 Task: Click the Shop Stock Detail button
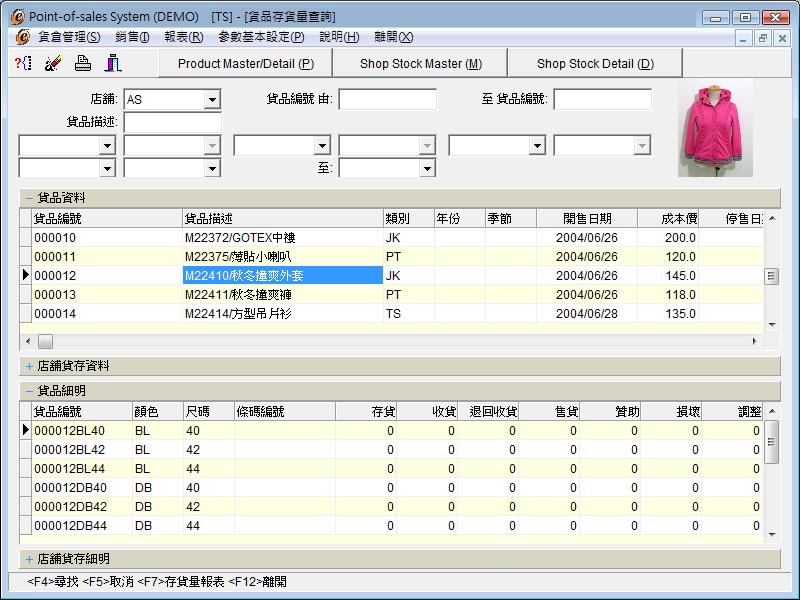pos(595,63)
